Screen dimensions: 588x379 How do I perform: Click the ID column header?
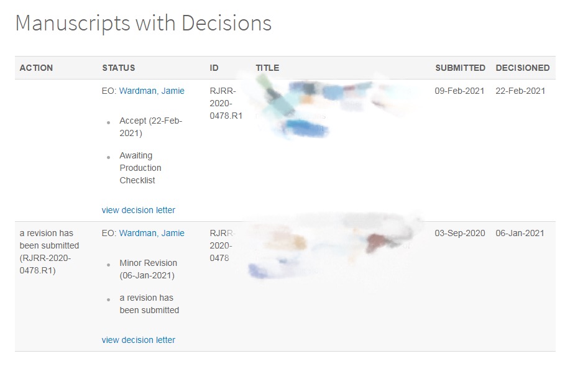[x=214, y=68]
